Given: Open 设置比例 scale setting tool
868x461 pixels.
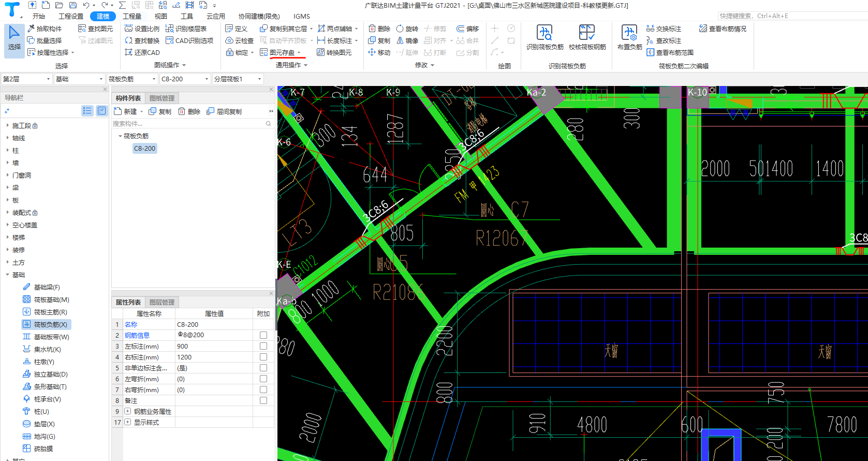Looking at the screenshot, I should click(x=142, y=29).
